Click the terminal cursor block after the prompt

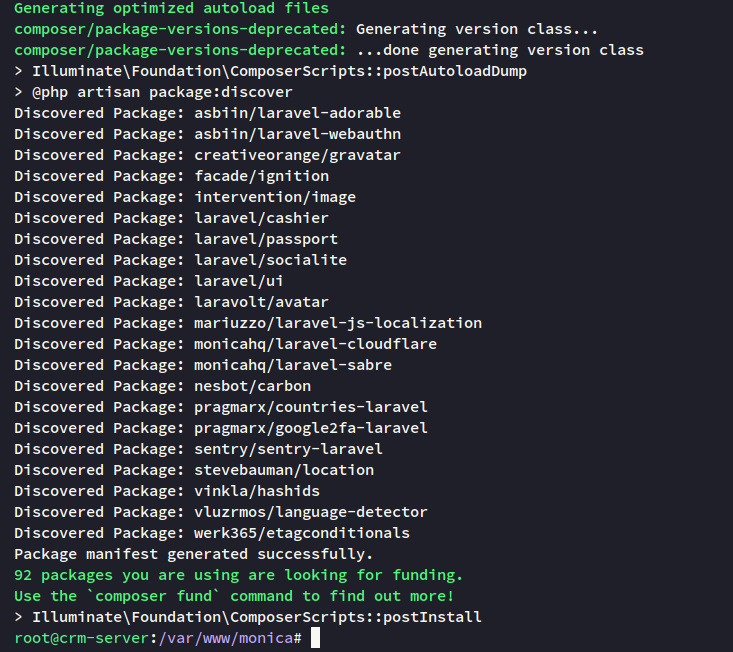coord(315,638)
